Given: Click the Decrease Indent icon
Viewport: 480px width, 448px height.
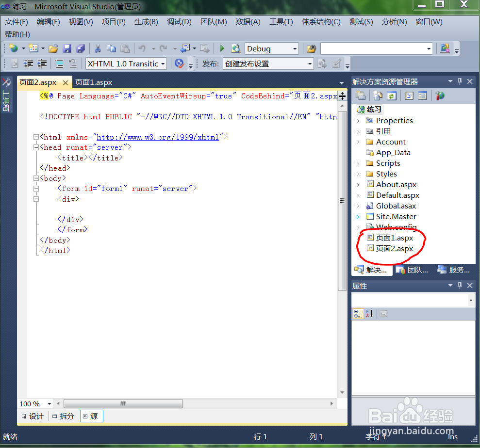Looking at the screenshot, I should pos(29,64).
